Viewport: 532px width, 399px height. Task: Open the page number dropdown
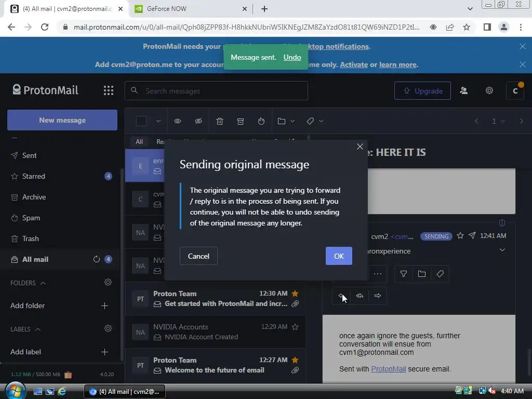pos(498,121)
